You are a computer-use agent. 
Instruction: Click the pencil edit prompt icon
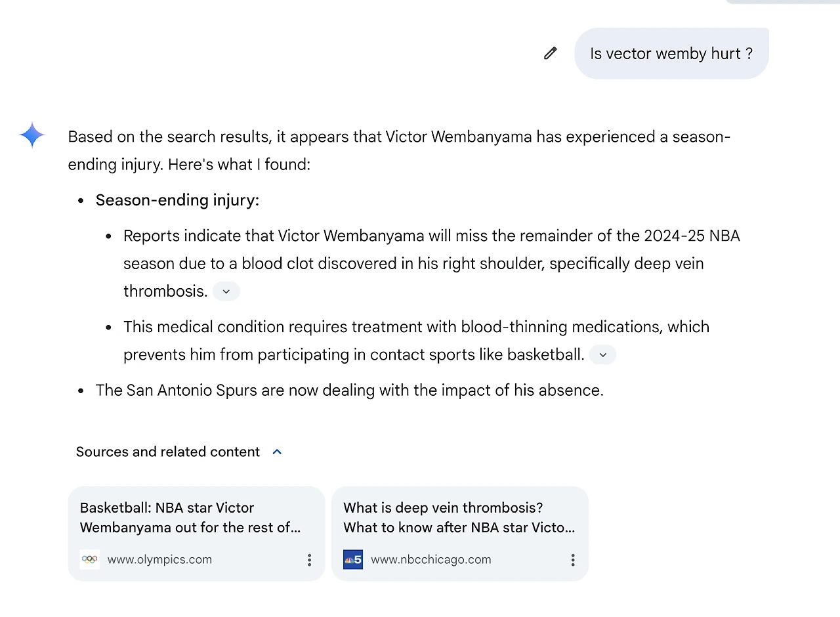(x=550, y=53)
